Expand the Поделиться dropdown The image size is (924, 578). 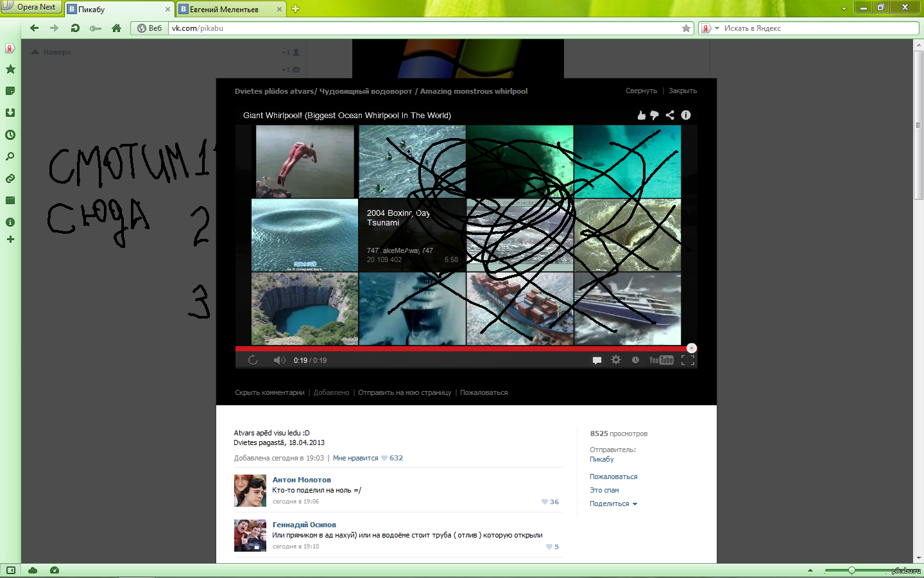[x=613, y=504]
